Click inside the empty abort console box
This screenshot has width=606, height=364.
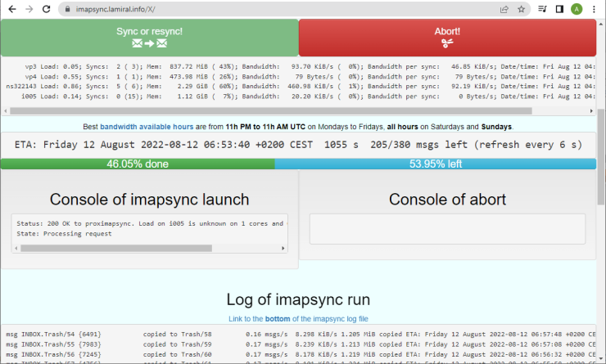click(x=447, y=229)
